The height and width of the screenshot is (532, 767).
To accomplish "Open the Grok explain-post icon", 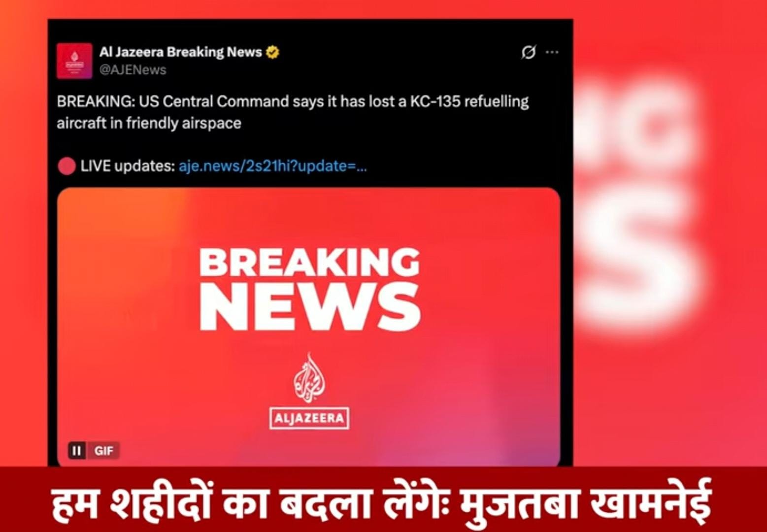I will point(528,52).
